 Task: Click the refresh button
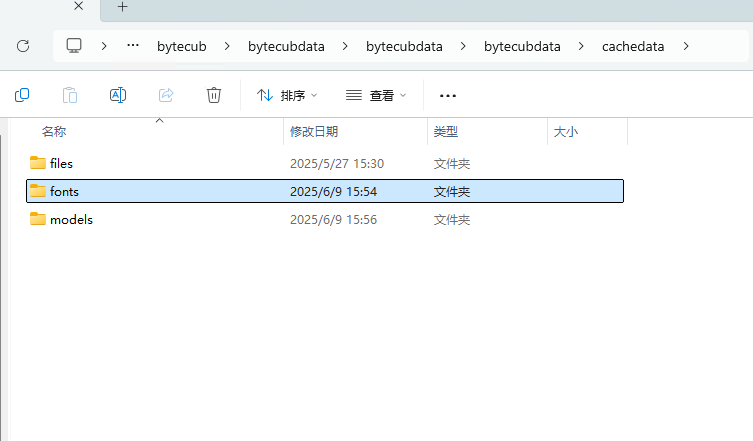click(23, 46)
